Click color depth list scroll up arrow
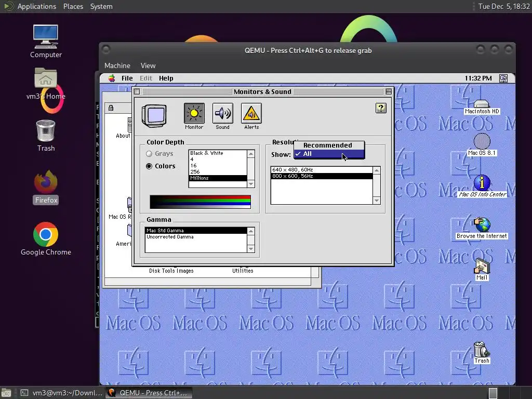532x399 pixels. (x=251, y=154)
